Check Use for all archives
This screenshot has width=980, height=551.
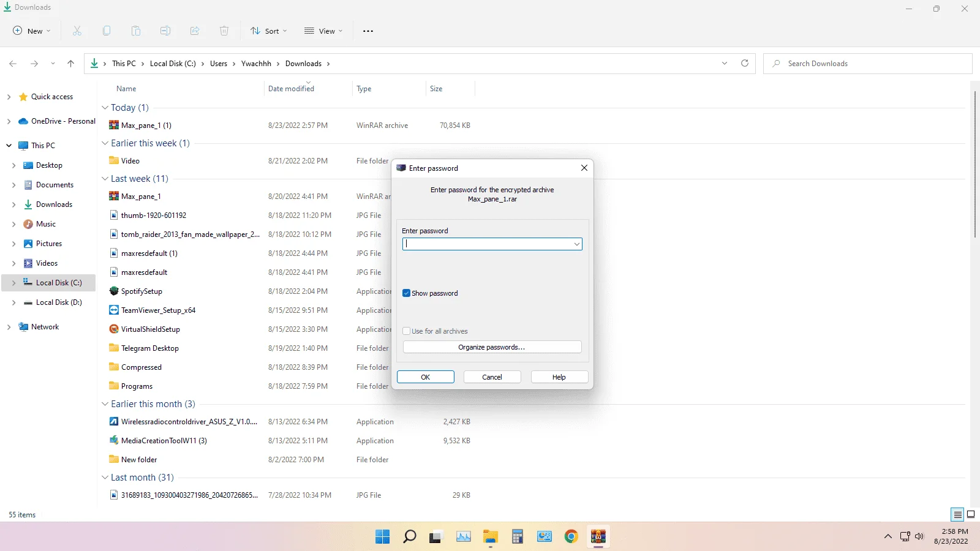click(x=406, y=331)
